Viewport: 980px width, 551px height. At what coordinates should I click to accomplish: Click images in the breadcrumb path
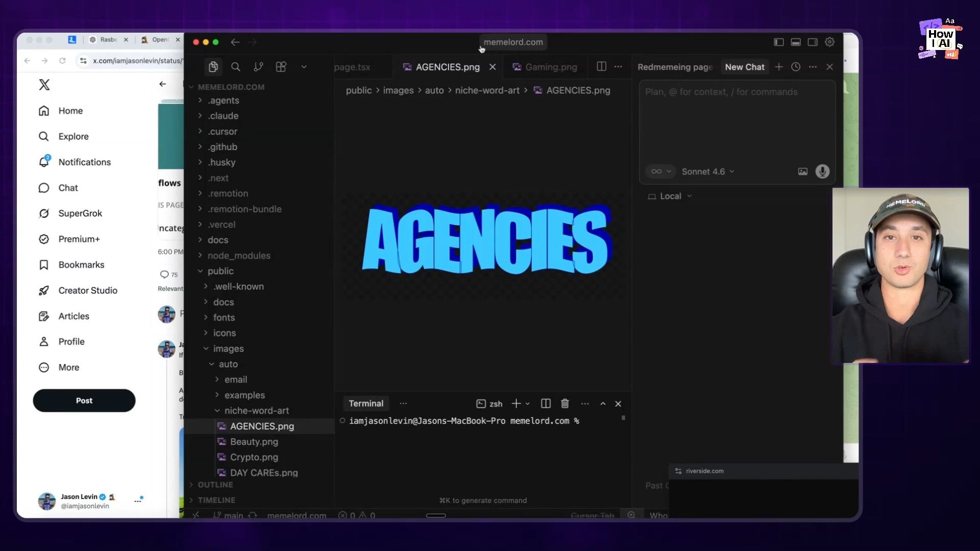[398, 90]
